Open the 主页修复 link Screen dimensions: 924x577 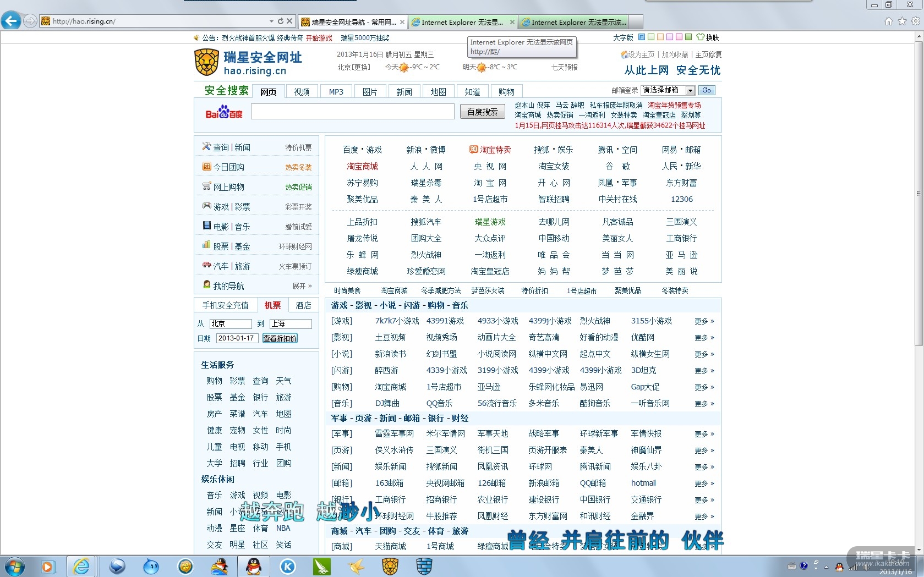coord(708,54)
